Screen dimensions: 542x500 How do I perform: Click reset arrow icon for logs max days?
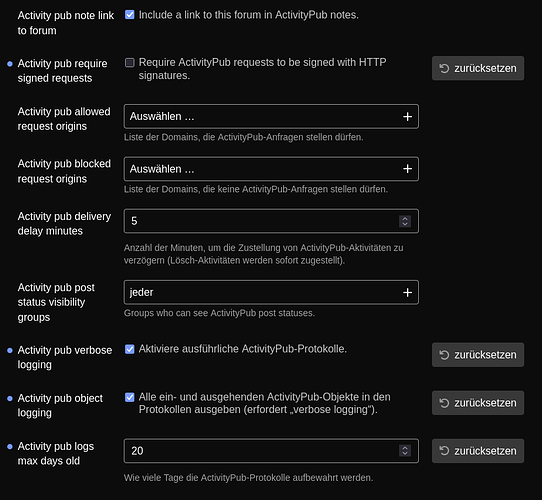[x=444, y=451]
